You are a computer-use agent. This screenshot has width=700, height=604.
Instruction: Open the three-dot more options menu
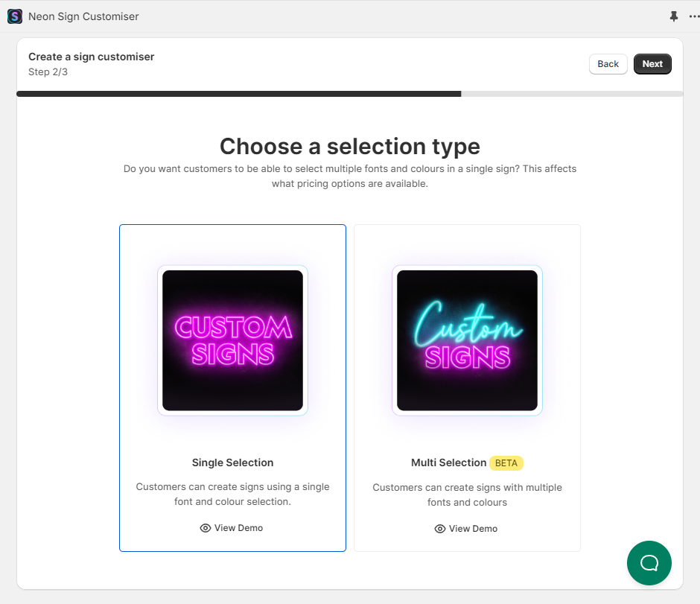(x=694, y=16)
